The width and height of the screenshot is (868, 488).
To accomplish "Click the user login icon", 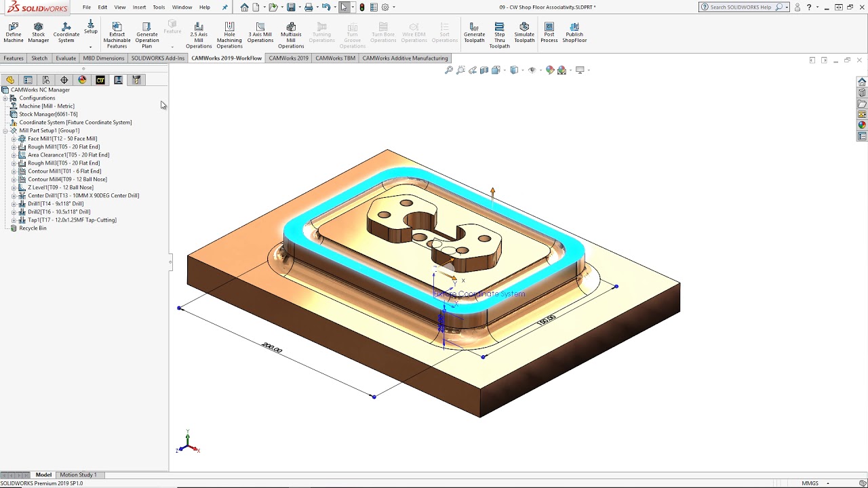I will pyautogui.click(x=797, y=7).
